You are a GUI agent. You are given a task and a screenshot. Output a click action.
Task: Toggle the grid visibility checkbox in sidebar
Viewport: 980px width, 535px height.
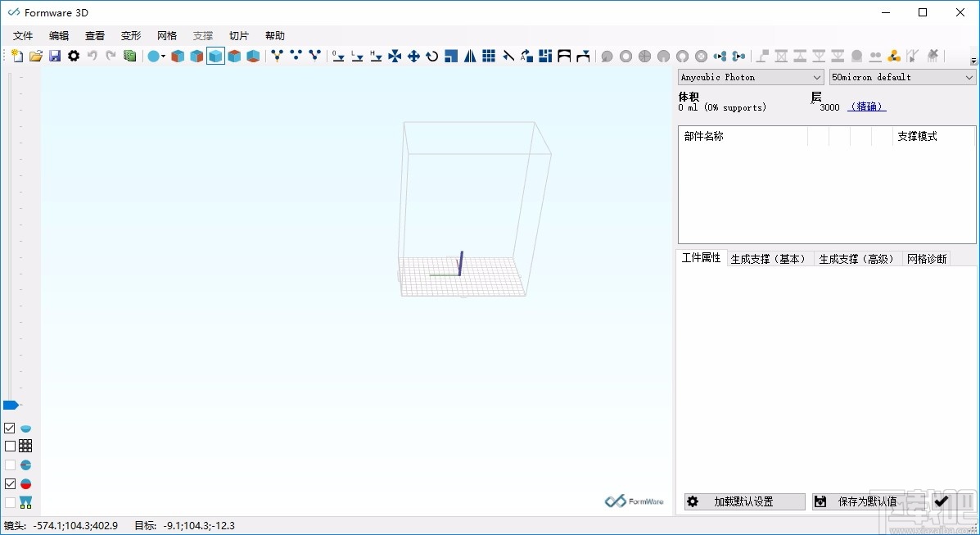click(x=9, y=446)
